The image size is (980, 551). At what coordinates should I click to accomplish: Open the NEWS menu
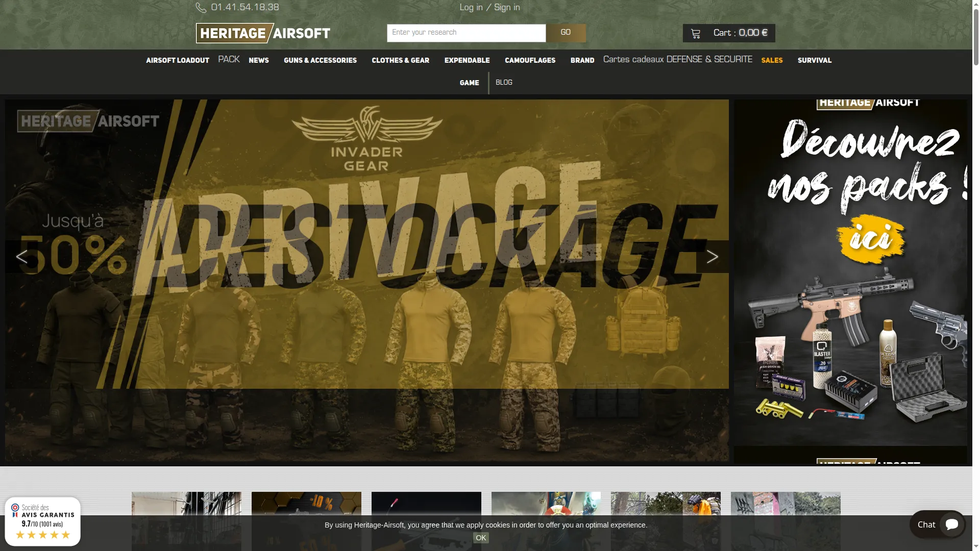259,60
